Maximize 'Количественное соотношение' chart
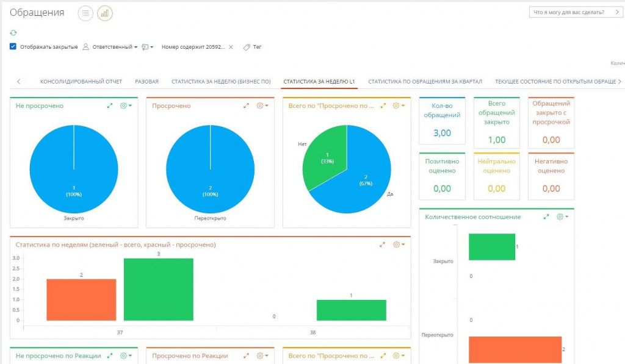The width and height of the screenshot is (625, 364). click(546, 216)
